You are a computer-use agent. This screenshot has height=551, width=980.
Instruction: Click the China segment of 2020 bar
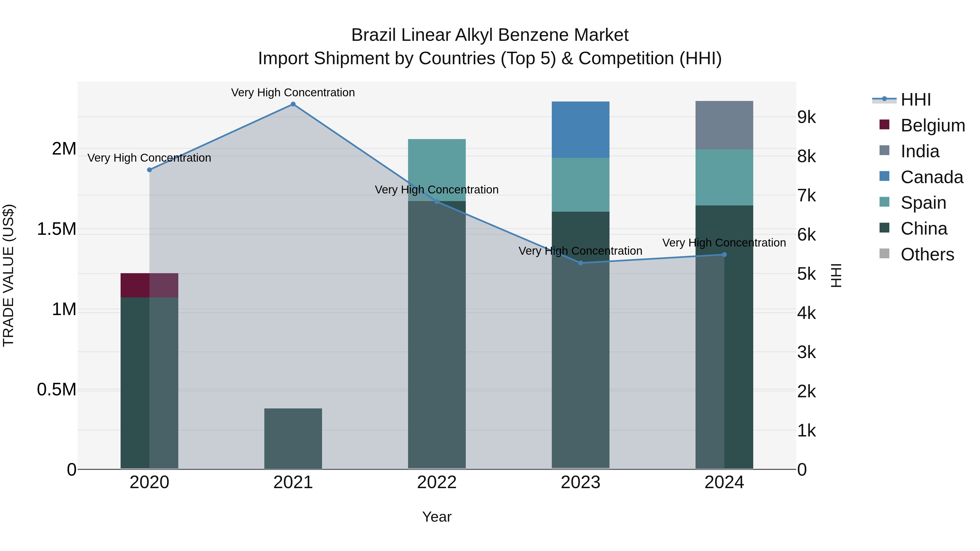point(149,383)
